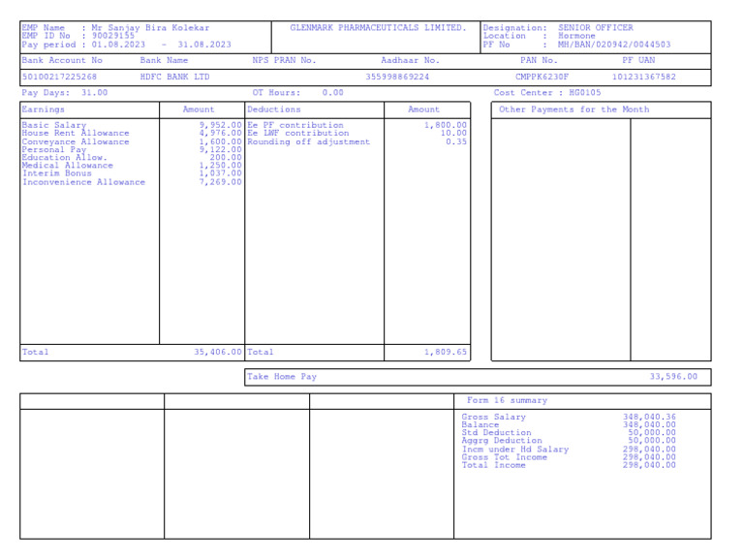Click the Other Payments for the Month header

(574, 109)
